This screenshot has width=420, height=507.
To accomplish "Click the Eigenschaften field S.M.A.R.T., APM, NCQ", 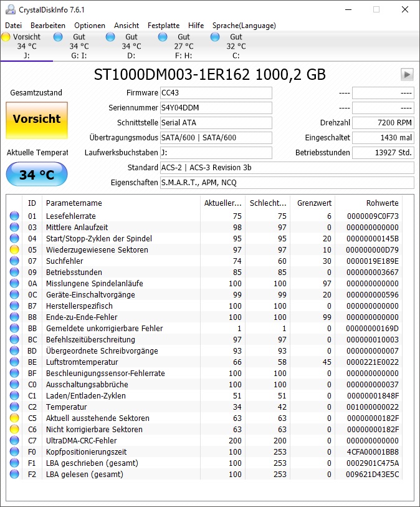I will pyautogui.click(x=287, y=182).
